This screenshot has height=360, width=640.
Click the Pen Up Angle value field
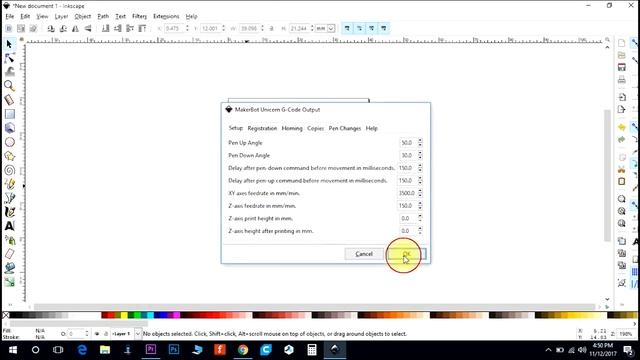tap(407, 143)
